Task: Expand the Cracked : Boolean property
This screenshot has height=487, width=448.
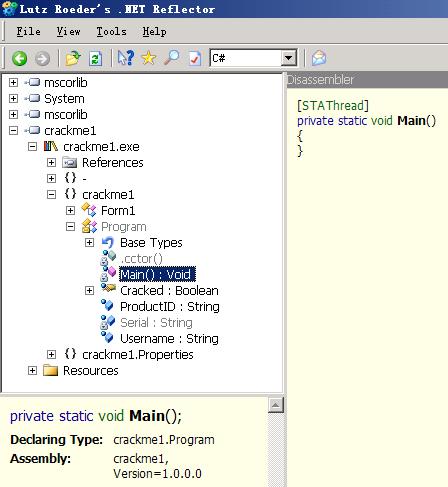Action: pyautogui.click(x=89, y=291)
